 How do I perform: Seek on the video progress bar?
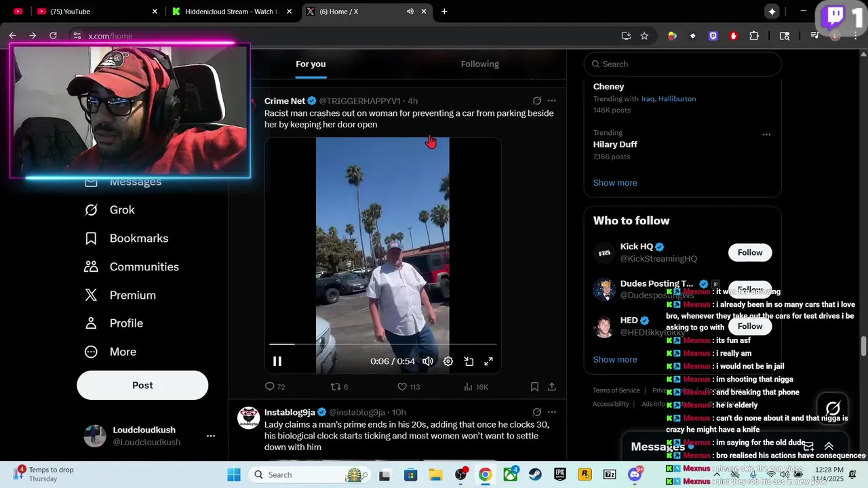[383, 344]
